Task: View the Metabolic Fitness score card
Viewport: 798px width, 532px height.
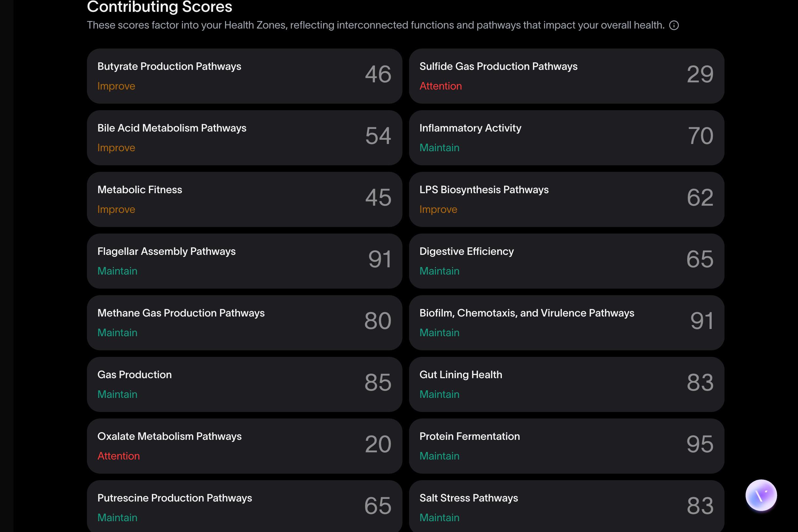Action: (x=245, y=199)
